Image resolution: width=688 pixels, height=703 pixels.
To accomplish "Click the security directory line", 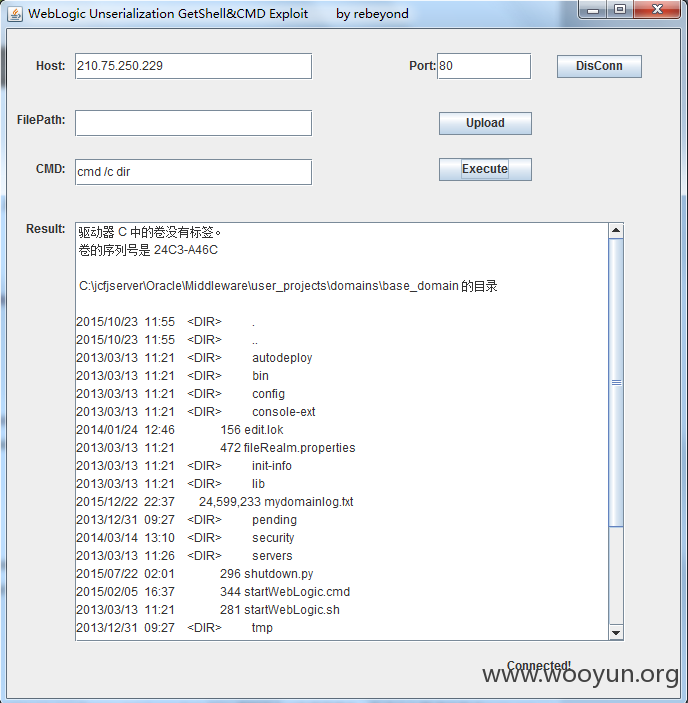I will pos(185,538).
